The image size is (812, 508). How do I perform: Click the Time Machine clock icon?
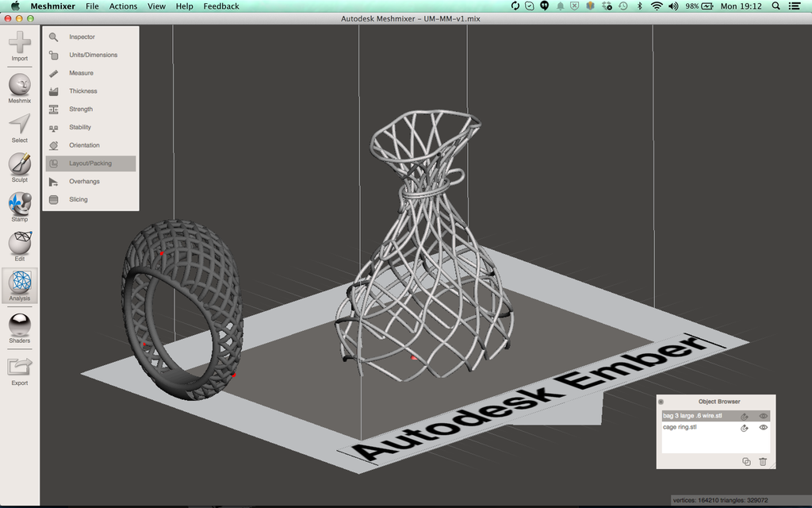pyautogui.click(x=623, y=6)
